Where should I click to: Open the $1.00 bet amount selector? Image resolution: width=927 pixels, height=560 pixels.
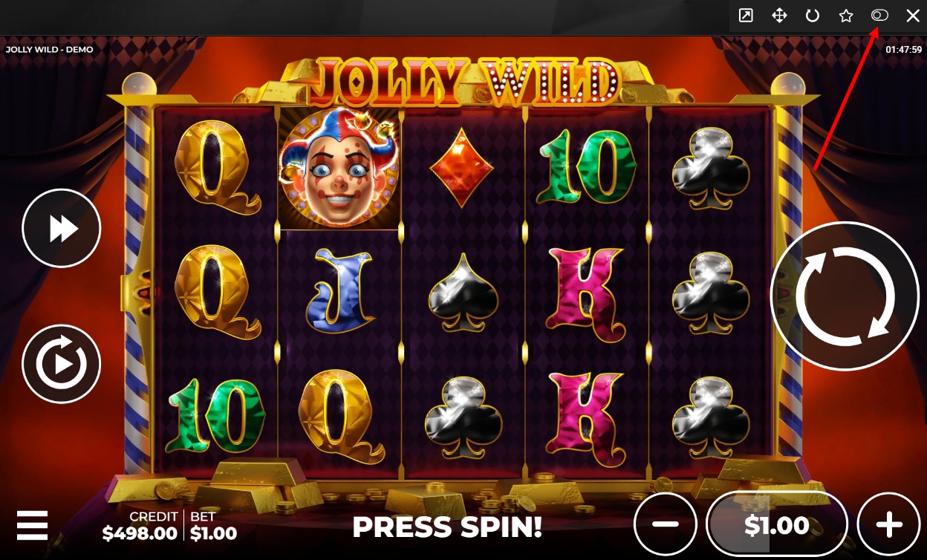click(777, 524)
